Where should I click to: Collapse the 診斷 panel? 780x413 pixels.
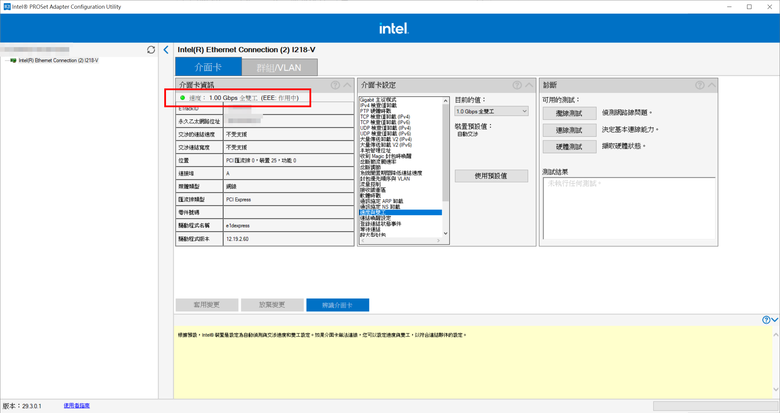point(712,85)
